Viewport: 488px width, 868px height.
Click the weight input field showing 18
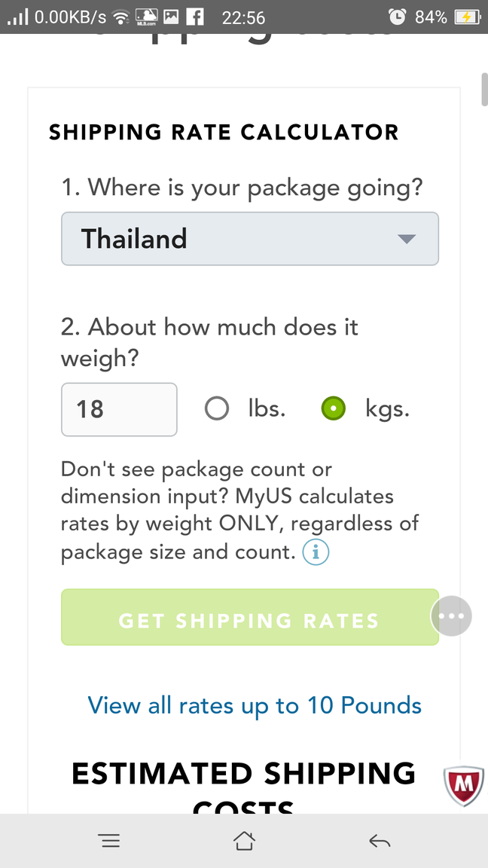click(x=119, y=410)
